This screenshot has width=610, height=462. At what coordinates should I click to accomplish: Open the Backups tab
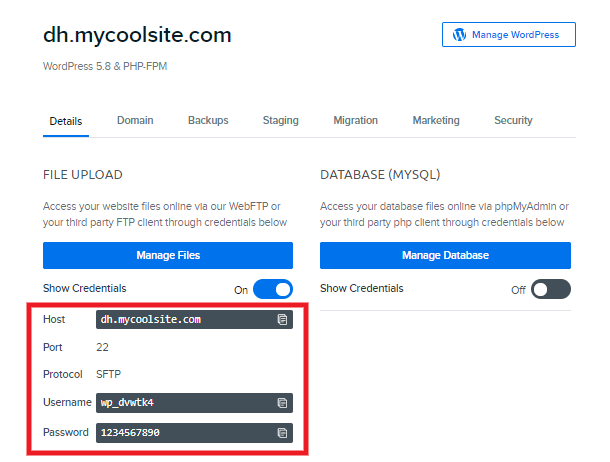[208, 120]
